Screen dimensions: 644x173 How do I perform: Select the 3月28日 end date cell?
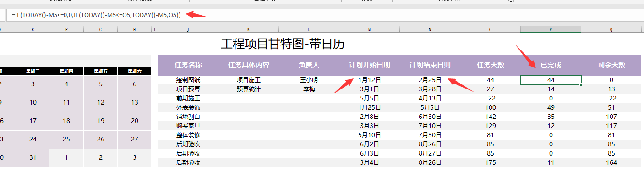[430, 89]
